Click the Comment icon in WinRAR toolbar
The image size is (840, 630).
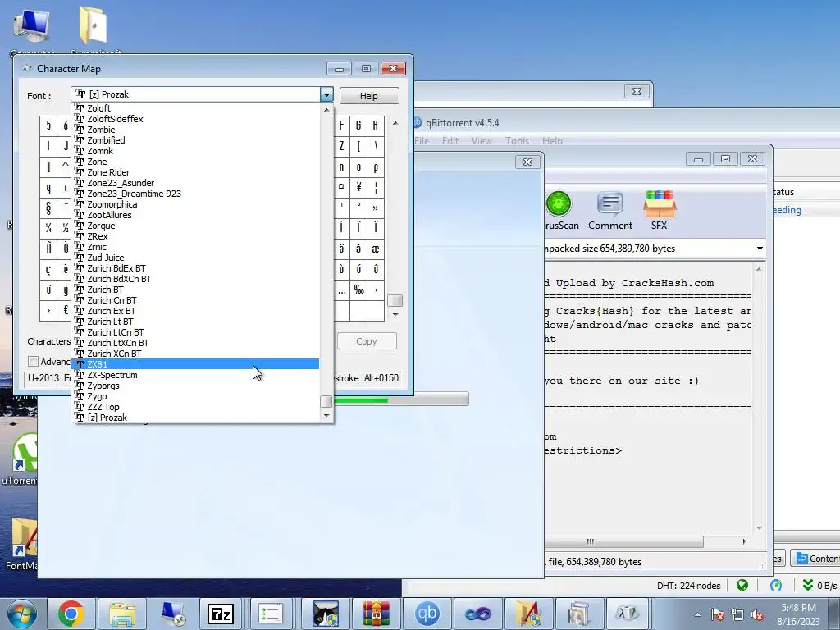610,211
